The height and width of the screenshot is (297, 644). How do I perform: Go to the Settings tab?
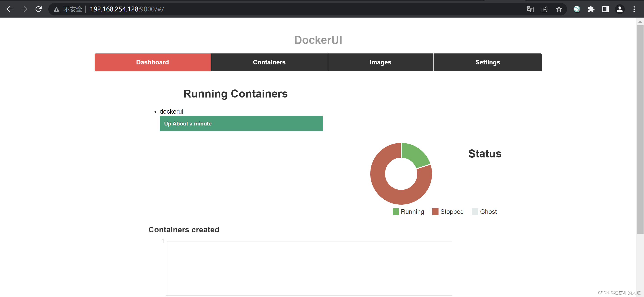pos(487,62)
